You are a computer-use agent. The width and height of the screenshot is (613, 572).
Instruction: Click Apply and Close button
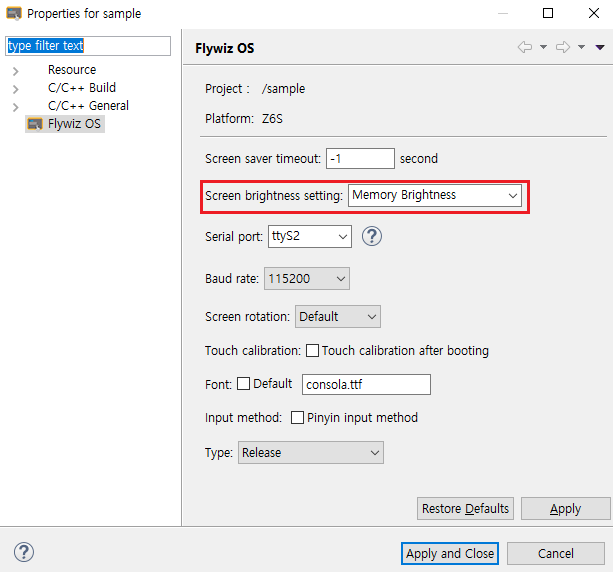450,553
